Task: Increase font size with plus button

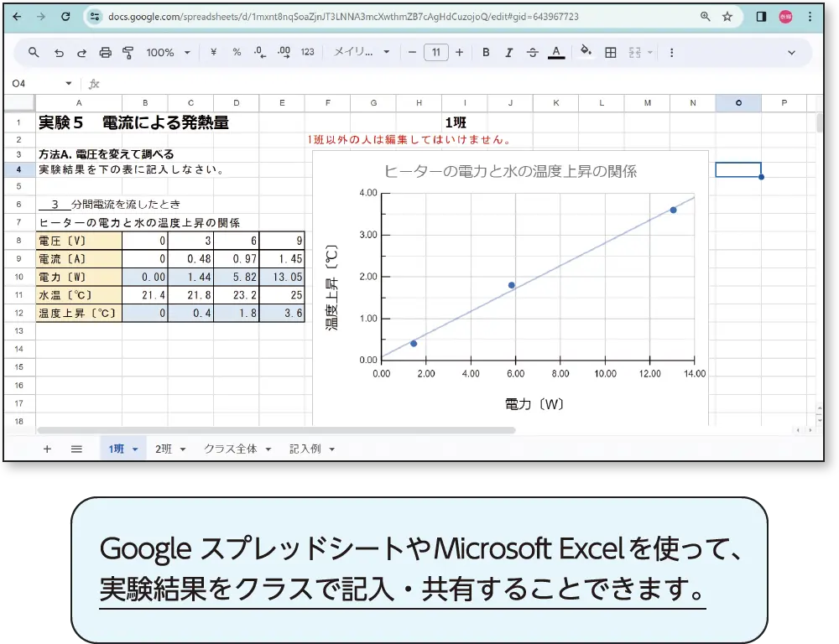Action: [x=459, y=53]
